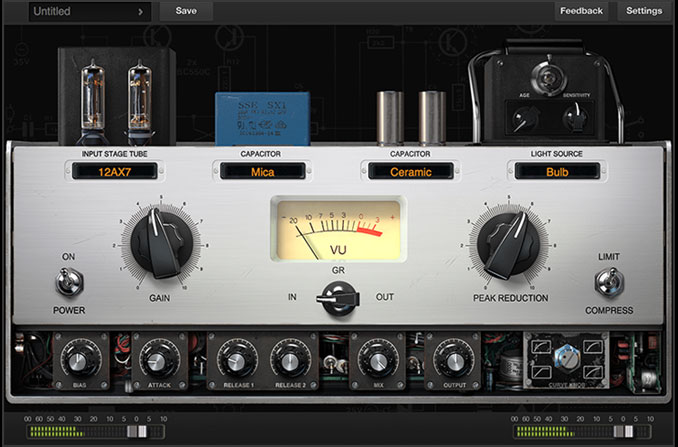678x447 pixels.
Task: Open the Ceramic capacitor selector
Action: [x=410, y=172]
